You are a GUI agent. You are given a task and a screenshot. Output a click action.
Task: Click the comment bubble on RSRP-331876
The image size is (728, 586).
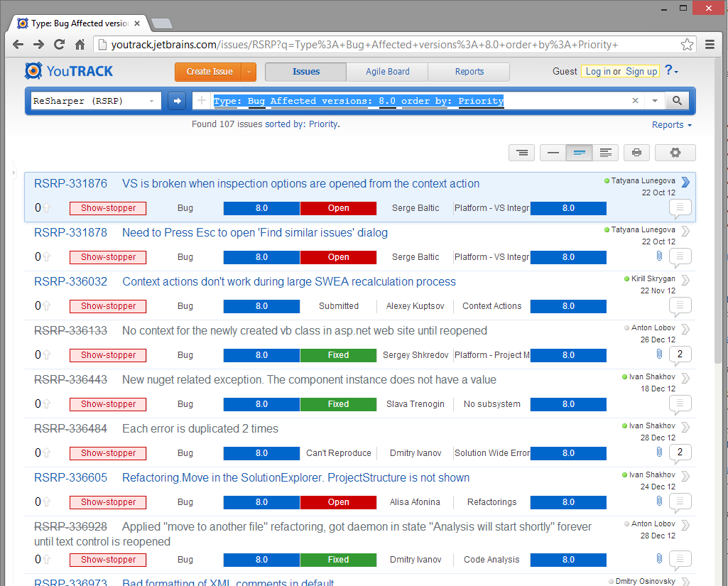[x=680, y=208]
